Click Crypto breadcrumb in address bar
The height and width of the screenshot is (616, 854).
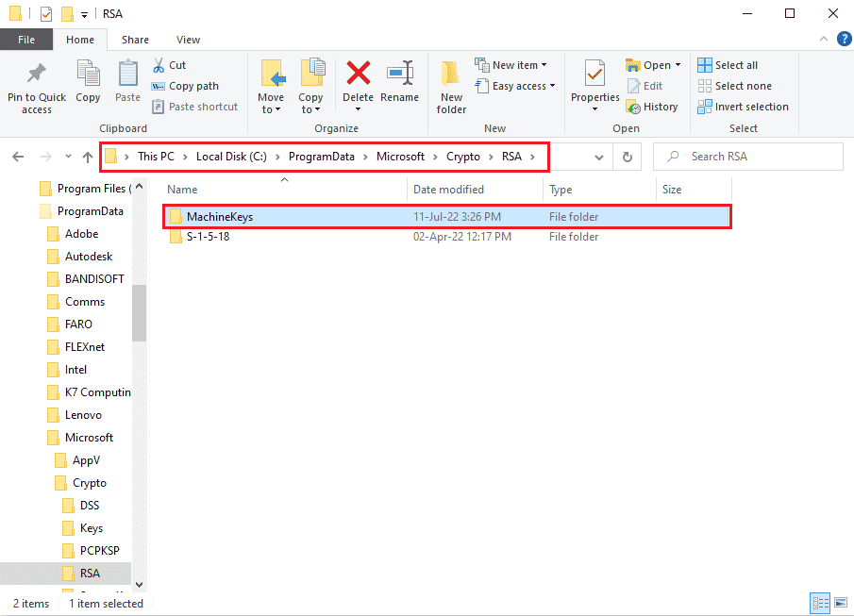pos(463,157)
